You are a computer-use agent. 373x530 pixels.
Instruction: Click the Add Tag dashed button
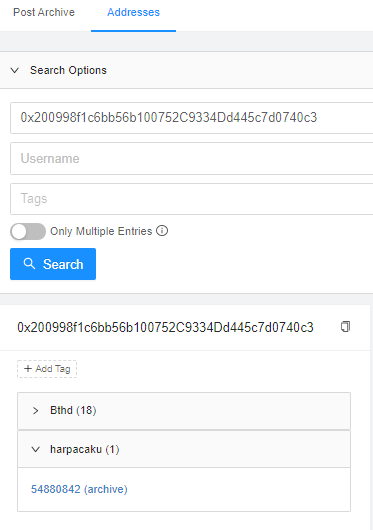(x=47, y=369)
